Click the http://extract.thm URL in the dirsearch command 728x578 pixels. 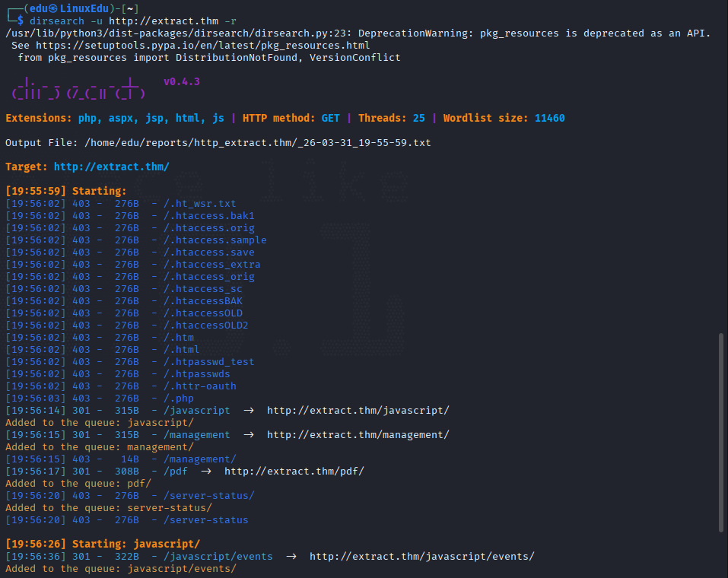pos(164,21)
